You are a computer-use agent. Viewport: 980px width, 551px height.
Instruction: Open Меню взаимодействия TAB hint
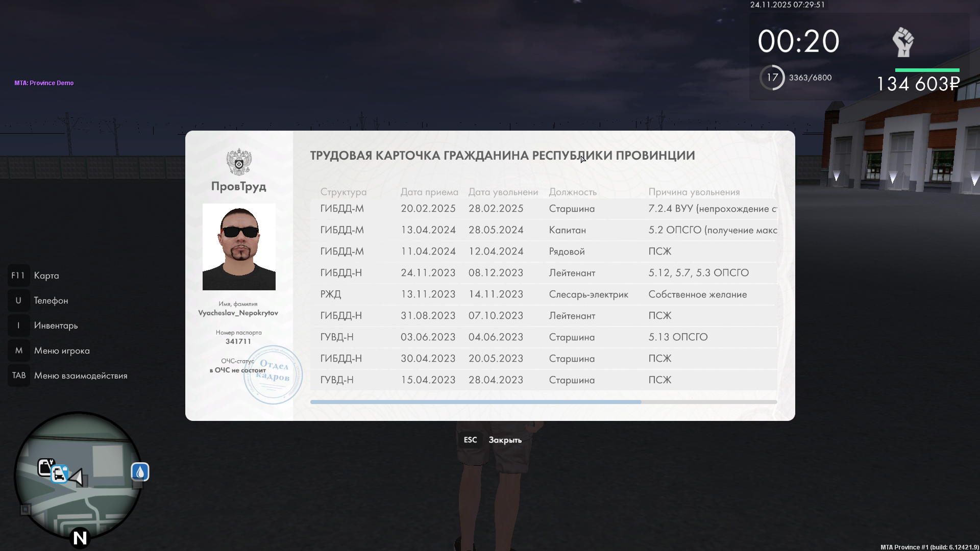[80, 375]
